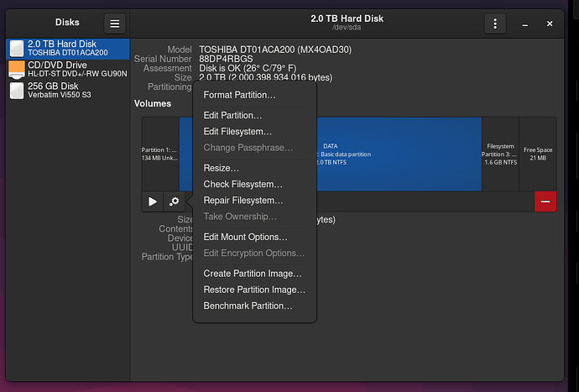The width and height of the screenshot is (579, 392).
Task: Open the drive options three-dot menu
Action: tap(495, 24)
